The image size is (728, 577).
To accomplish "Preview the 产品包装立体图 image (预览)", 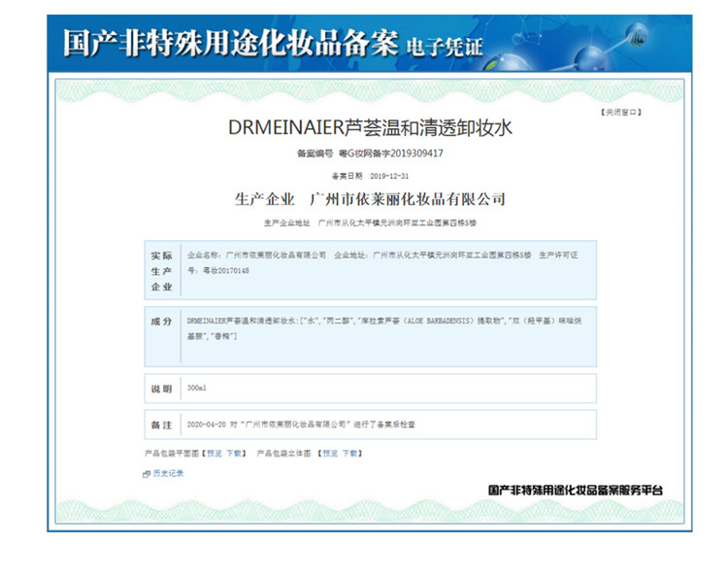I will (331, 454).
